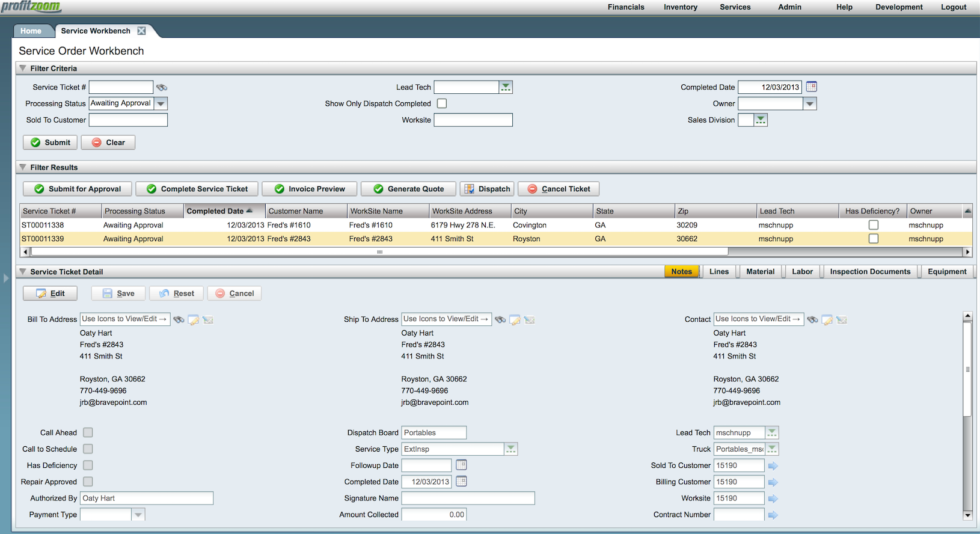Open the Sales Division dropdown
The width and height of the screenshot is (980, 534).
pyautogui.click(x=761, y=120)
